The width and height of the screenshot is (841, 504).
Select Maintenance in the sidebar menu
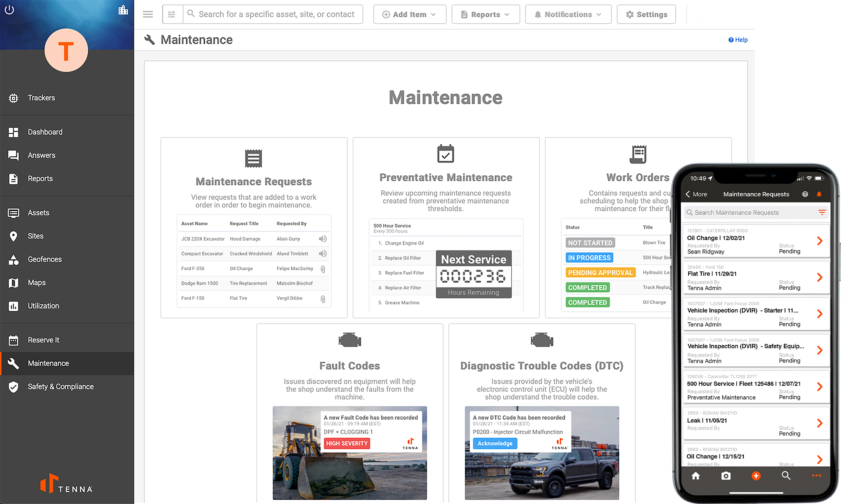[x=48, y=363]
